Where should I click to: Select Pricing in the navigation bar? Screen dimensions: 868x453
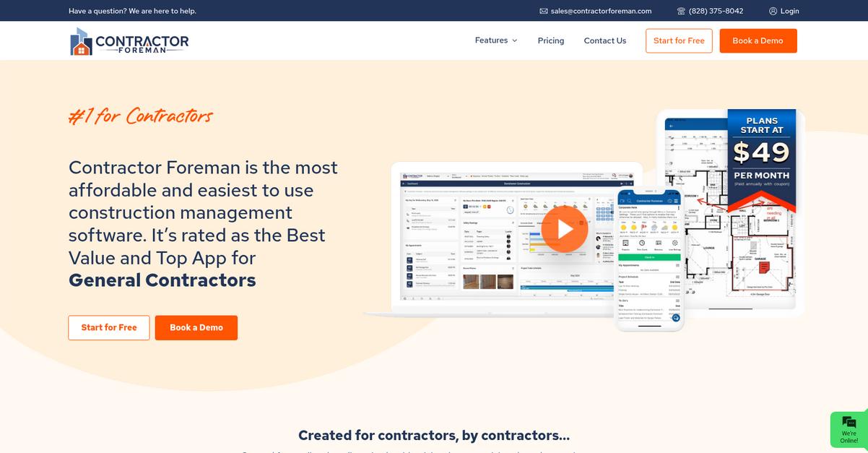click(550, 40)
